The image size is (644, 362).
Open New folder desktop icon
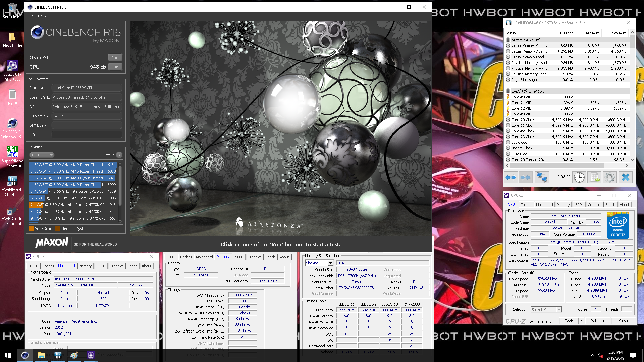pyautogui.click(x=13, y=40)
